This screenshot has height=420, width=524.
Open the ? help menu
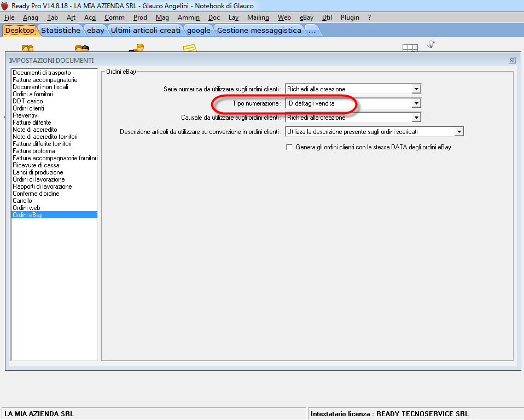(x=369, y=17)
